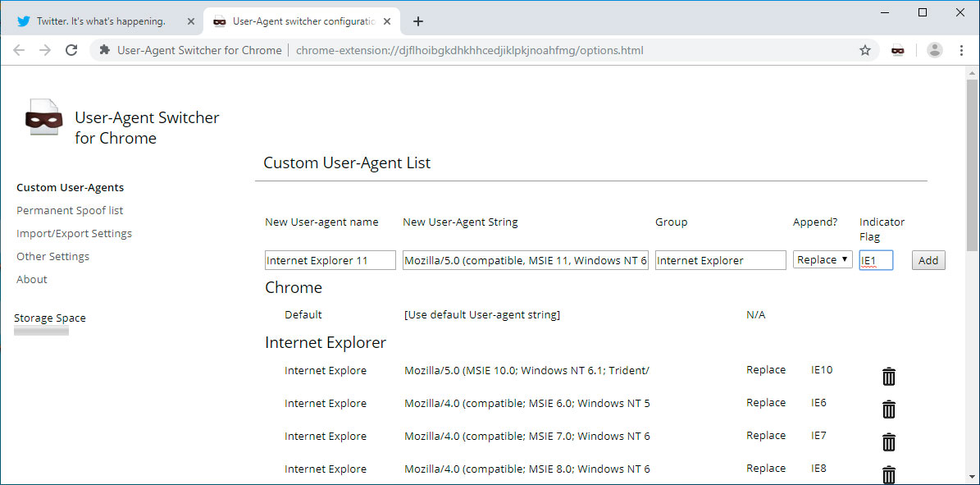Open a new browser tab
Viewport: 980px width, 485px height.
[418, 21]
